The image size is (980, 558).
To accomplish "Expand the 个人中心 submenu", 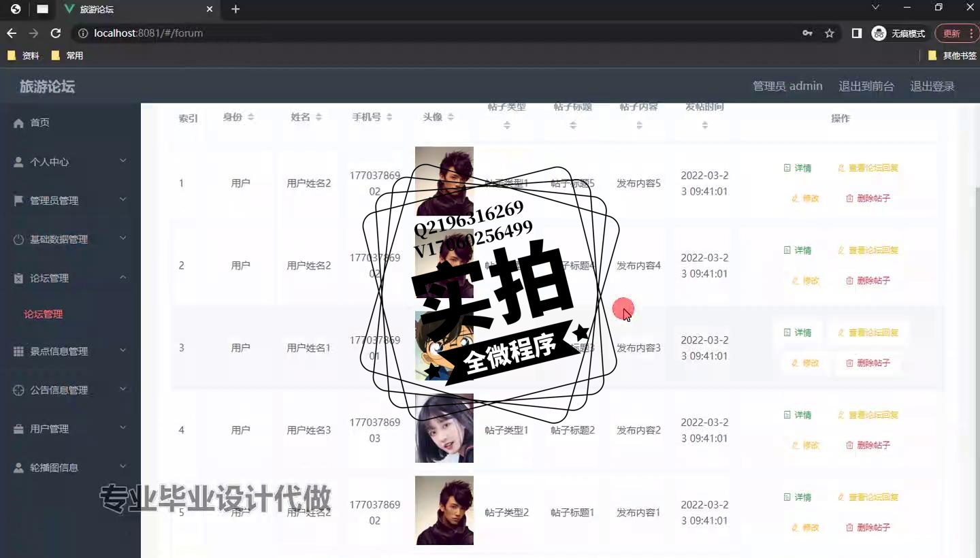I will tap(123, 161).
